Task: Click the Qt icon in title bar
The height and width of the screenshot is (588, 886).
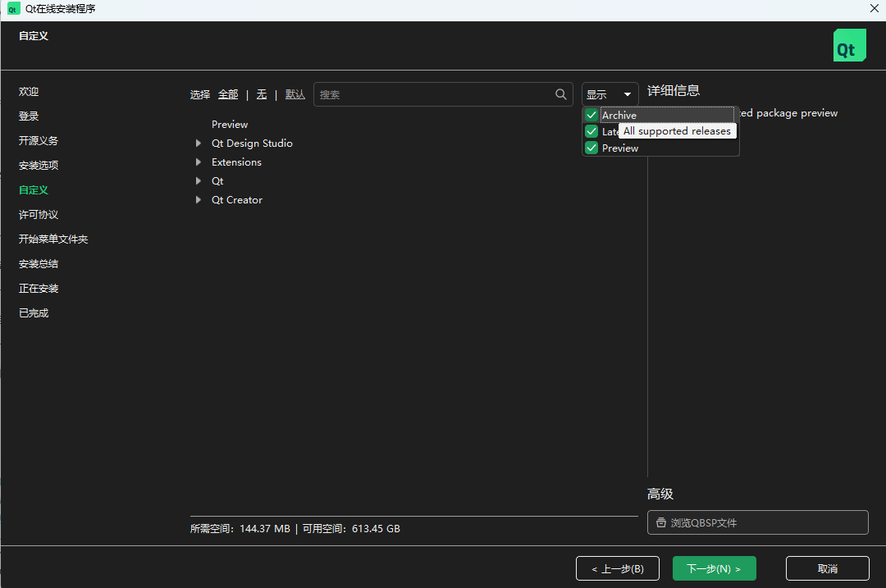Action: pos(12,9)
